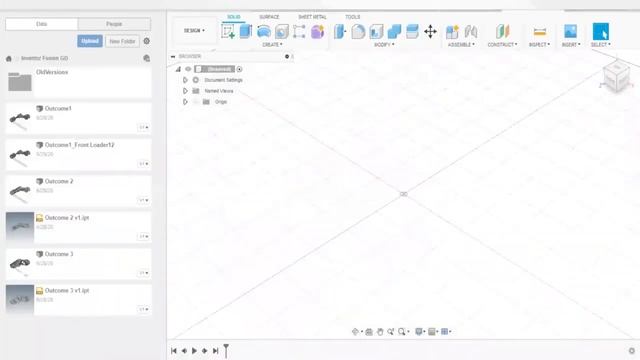Click the Offset Plane construct icon
This screenshot has width=640, height=360.
tap(502, 31)
